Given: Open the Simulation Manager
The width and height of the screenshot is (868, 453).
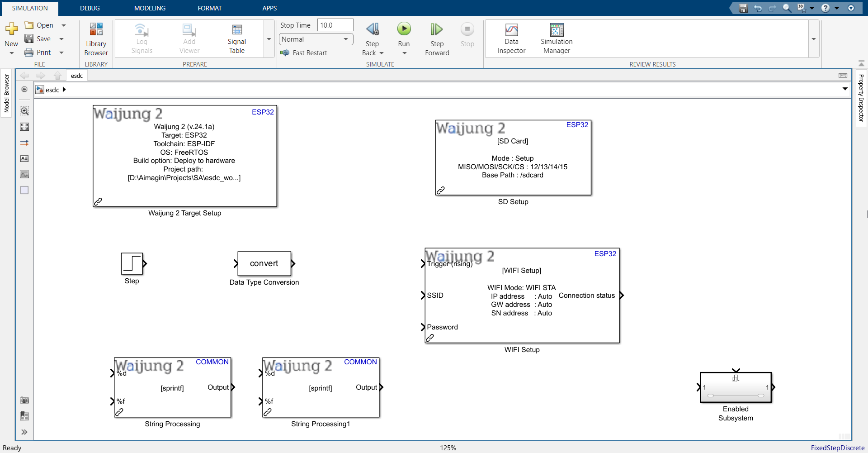Looking at the screenshot, I should [x=557, y=39].
